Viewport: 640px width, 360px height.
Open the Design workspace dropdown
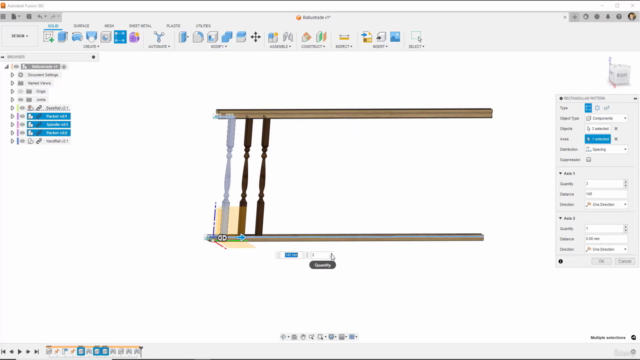[20, 36]
